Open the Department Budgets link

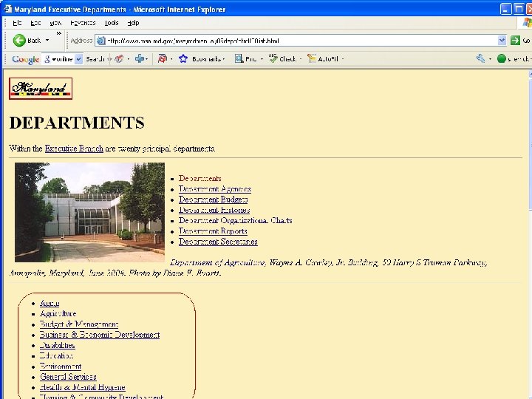coord(213,199)
